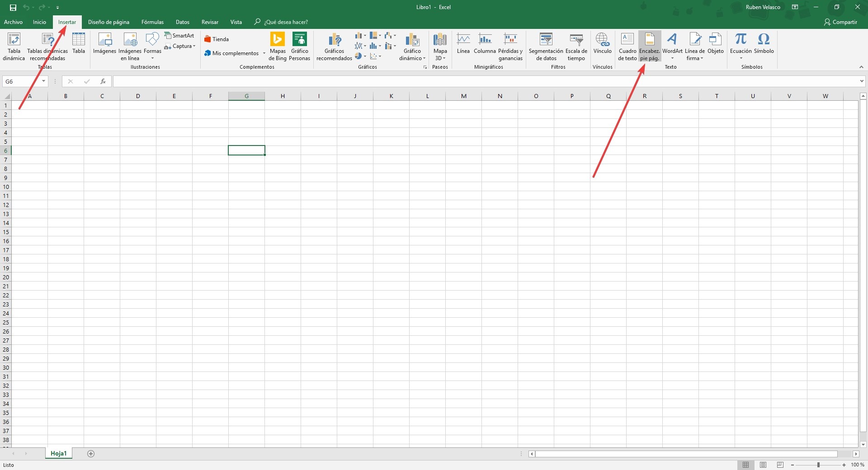Insert a Línea sparkline
This screenshot has width=868, height=470.
pyautogui.click(x=463, y=43)
